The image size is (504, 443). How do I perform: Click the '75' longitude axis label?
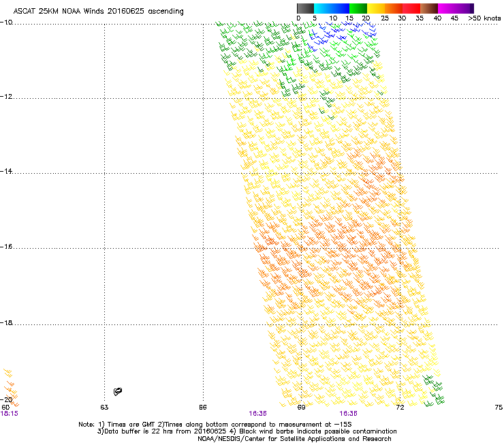[499, 408]
